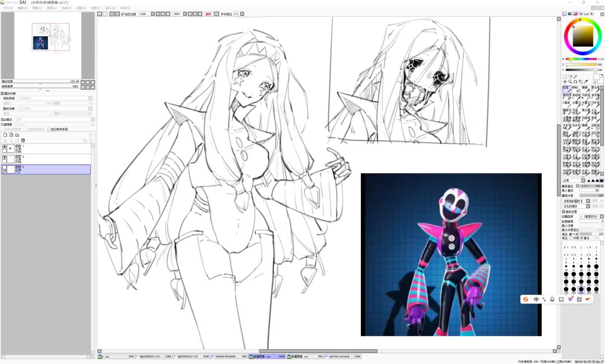This screenshot has height=364, width=605.
Task: Adjust the hue slider under color wheel
Action: point(581,59)
